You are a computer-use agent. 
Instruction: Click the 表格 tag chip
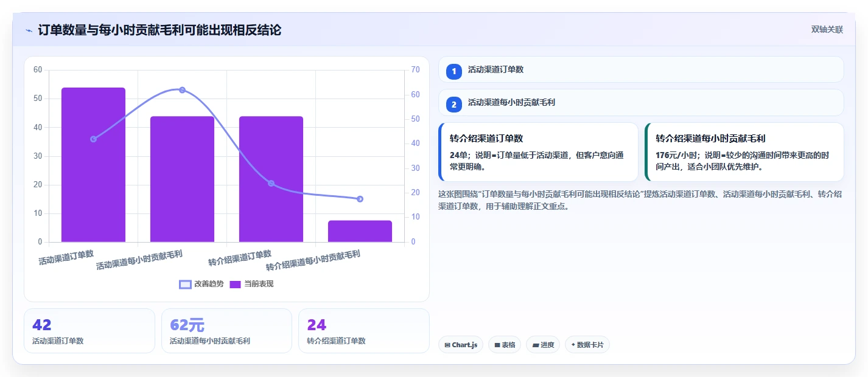click(505, 345)
